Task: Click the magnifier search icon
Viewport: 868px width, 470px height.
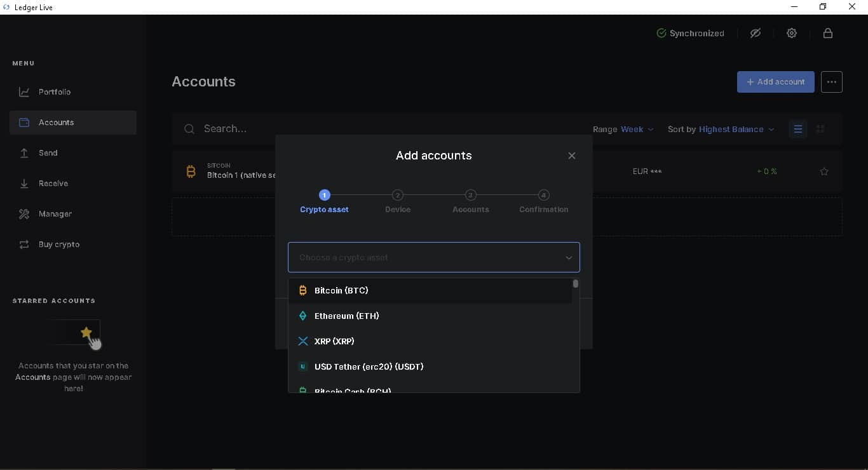Action: click(189, 129)
